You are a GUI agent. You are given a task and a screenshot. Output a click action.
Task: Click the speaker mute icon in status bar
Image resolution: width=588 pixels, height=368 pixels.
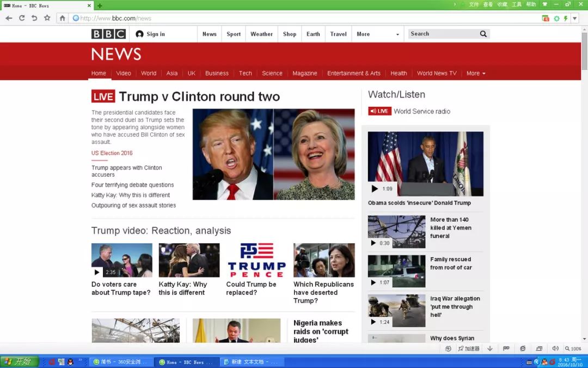(x=555, y=348)
